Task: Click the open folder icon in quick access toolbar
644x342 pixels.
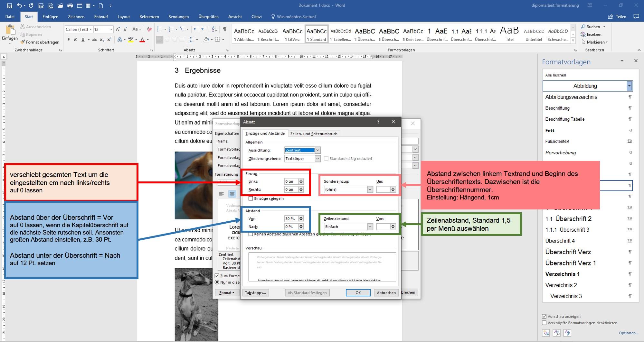Action: point(60,5)
